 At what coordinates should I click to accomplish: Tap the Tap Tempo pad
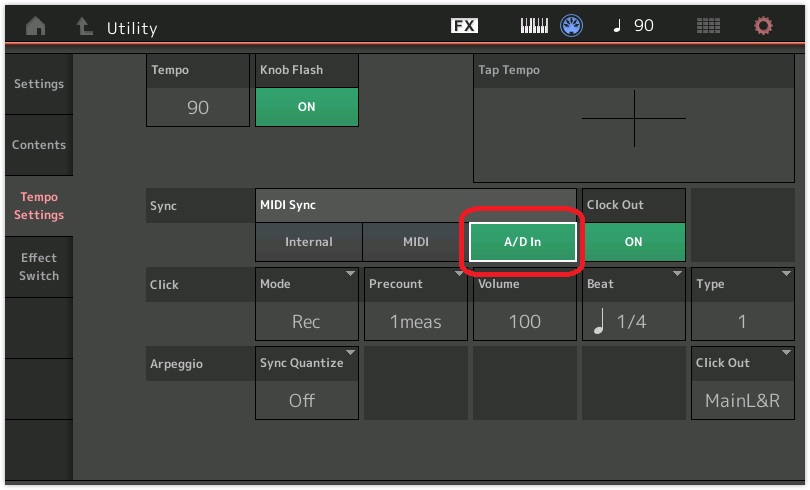coord(633,119)
